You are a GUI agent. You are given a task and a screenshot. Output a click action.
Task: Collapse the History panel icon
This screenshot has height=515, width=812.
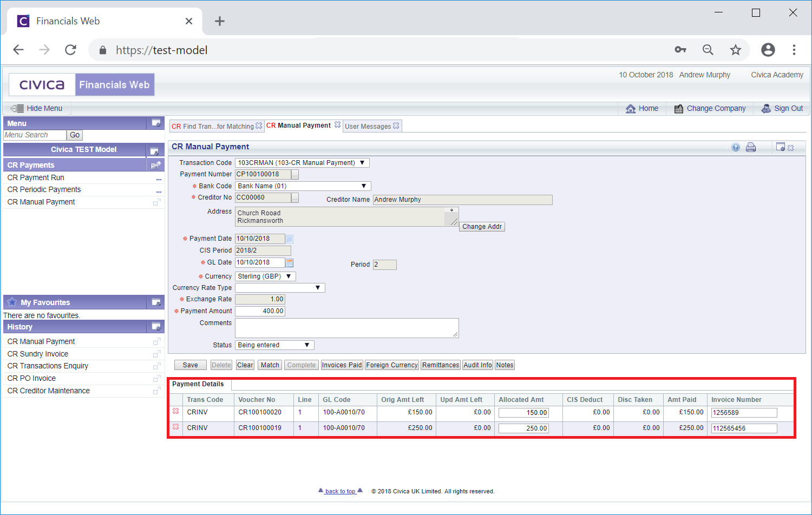pyautogui.click(x=156, y=327)
